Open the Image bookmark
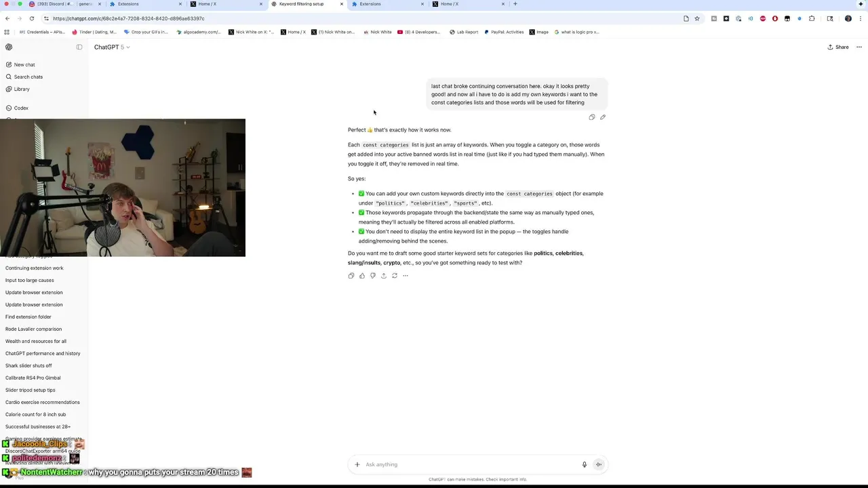 click(539, 32)
